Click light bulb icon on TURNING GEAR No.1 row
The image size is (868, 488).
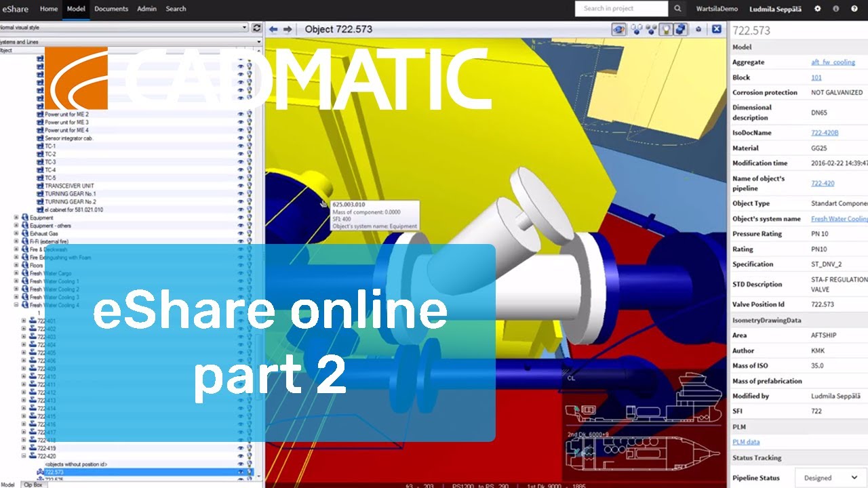pos(249,194)
